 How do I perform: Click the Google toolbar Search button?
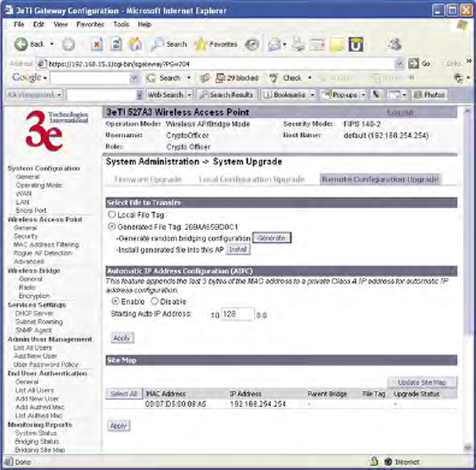click(164, 78)
